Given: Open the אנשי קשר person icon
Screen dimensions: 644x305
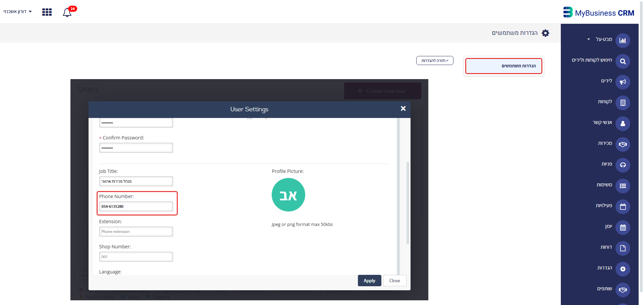Looking at the screenshot, I should pos(623,124).
